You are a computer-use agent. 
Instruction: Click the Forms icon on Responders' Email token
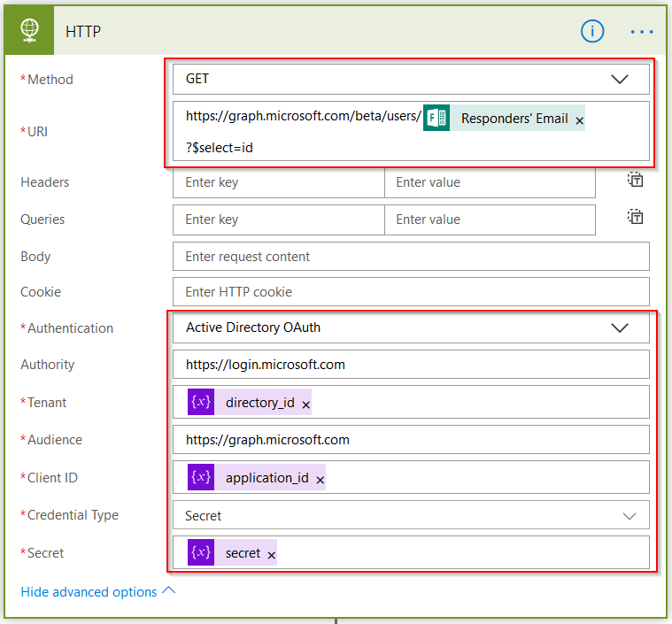click(436, 118)
